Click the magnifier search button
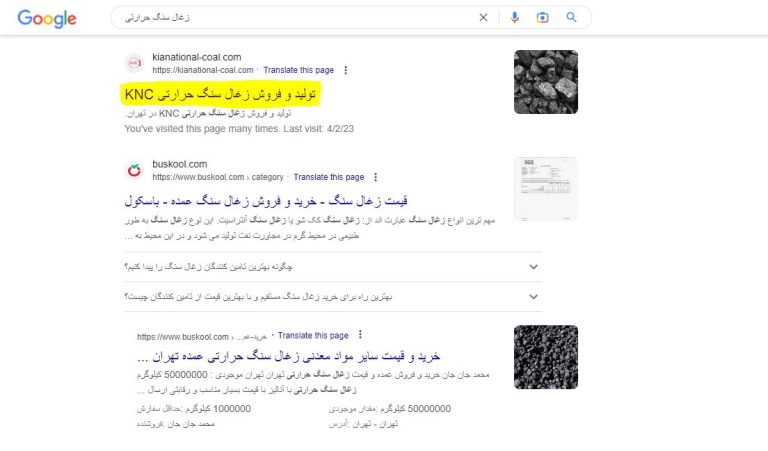 click(x=571, y=17)
